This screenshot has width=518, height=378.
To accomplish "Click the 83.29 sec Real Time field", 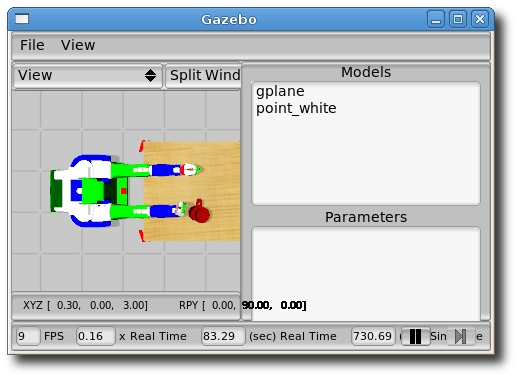I will coord(223,336).
